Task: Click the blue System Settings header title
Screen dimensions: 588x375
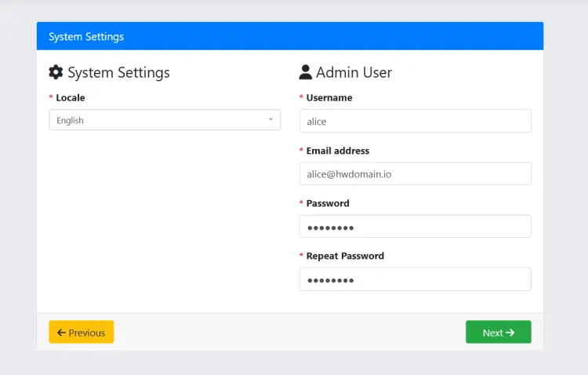Action: coord(86,37)
